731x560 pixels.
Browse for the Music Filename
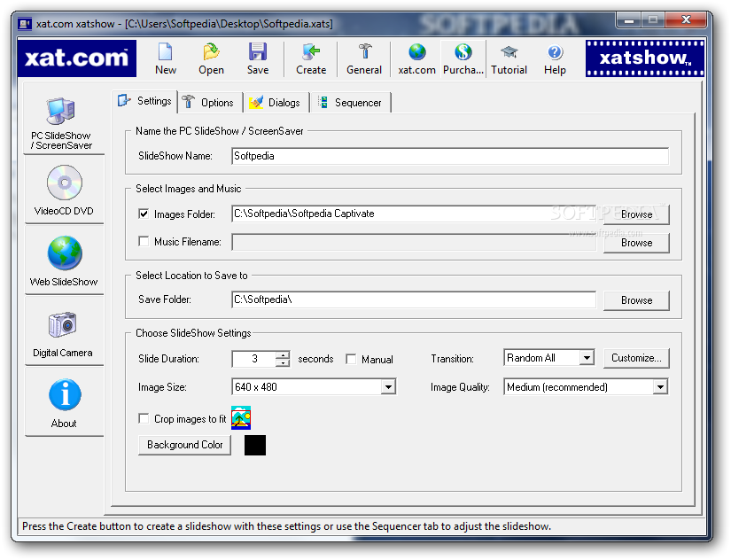(636, 243)
